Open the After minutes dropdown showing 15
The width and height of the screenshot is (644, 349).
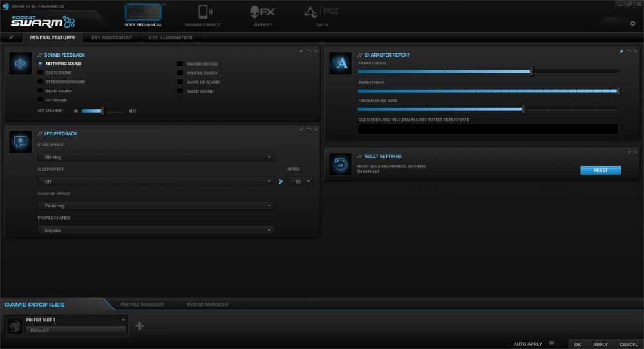[x=301, y=182]
